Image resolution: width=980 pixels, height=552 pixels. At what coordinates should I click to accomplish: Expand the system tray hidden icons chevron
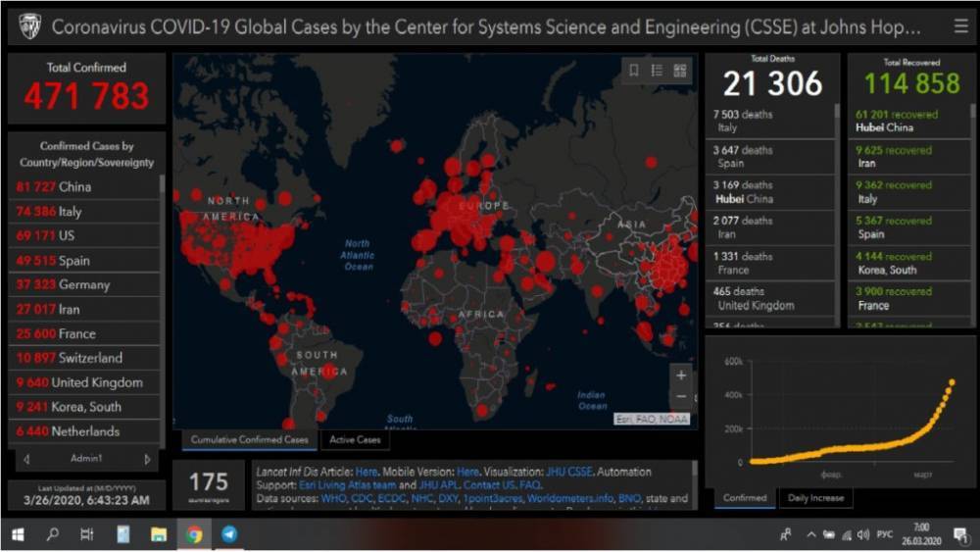click(x=811, y=534)
